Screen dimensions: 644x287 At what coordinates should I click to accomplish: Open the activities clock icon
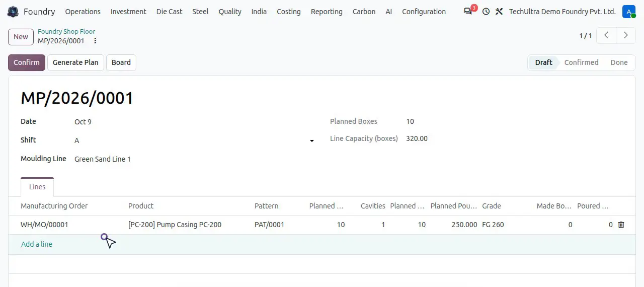pos(486,12)
